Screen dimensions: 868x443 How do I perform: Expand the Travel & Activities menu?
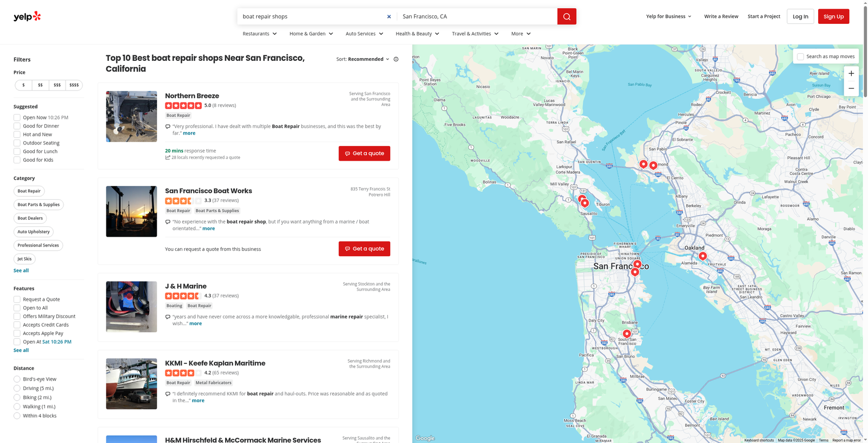pyautogui.click(x=475, y=34)
